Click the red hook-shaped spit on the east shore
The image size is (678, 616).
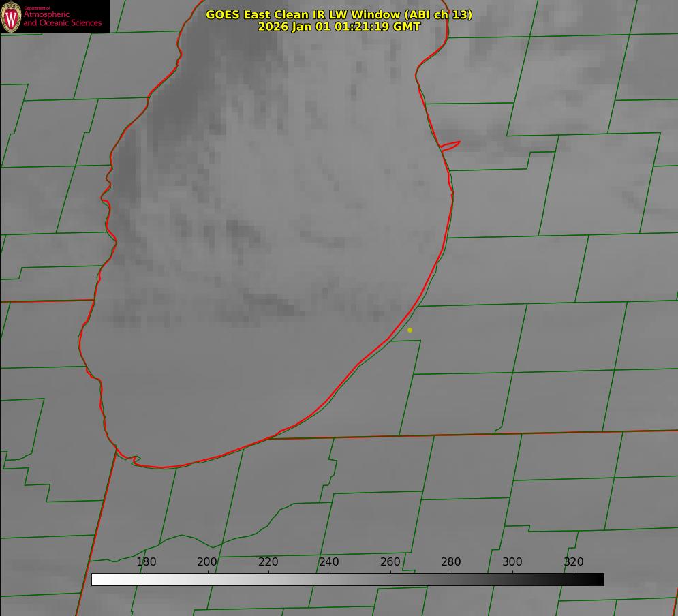coord(451,144)
